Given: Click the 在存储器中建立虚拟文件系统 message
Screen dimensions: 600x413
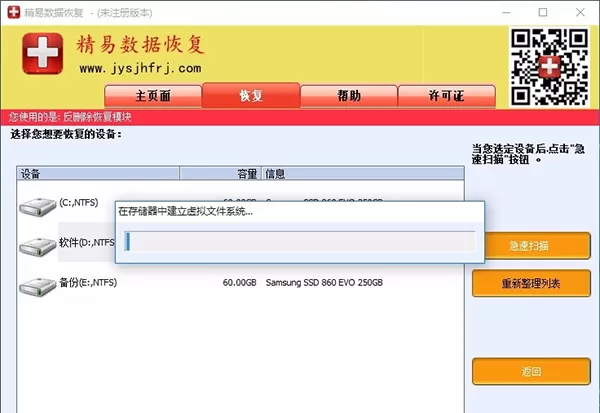Looking at the screenshot, I should click(185, 211).
